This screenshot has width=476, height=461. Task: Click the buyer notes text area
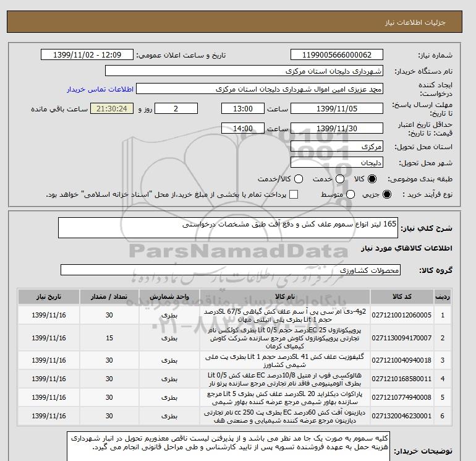coord(227,447)
